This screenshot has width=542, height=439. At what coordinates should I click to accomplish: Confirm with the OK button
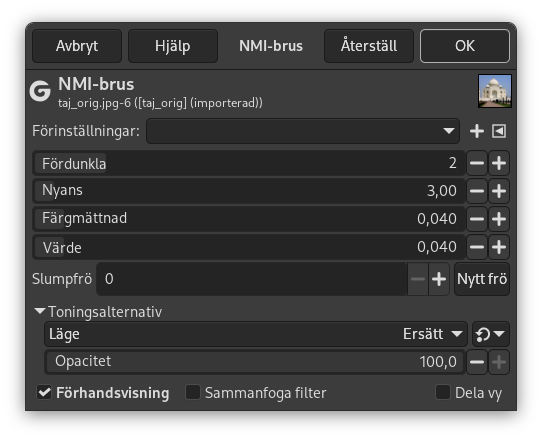pos(465,46)
